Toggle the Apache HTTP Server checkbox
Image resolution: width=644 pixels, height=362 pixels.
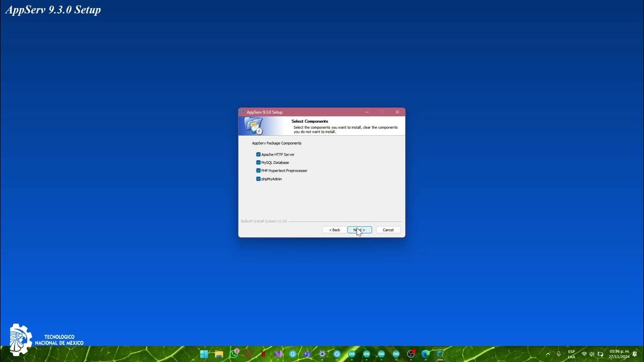(x=258, y=154)
